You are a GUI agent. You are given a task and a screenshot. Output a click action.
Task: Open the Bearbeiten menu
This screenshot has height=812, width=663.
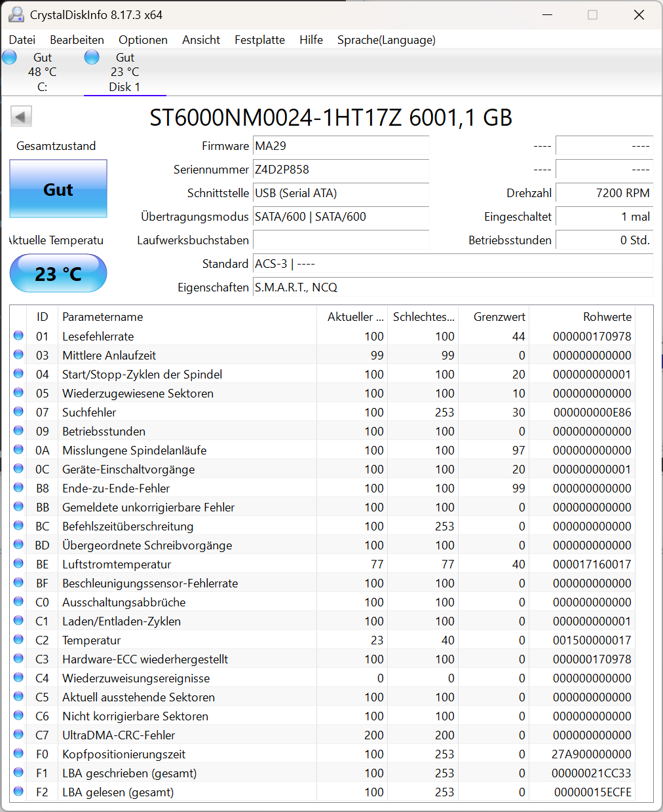[x=77, y=40]
